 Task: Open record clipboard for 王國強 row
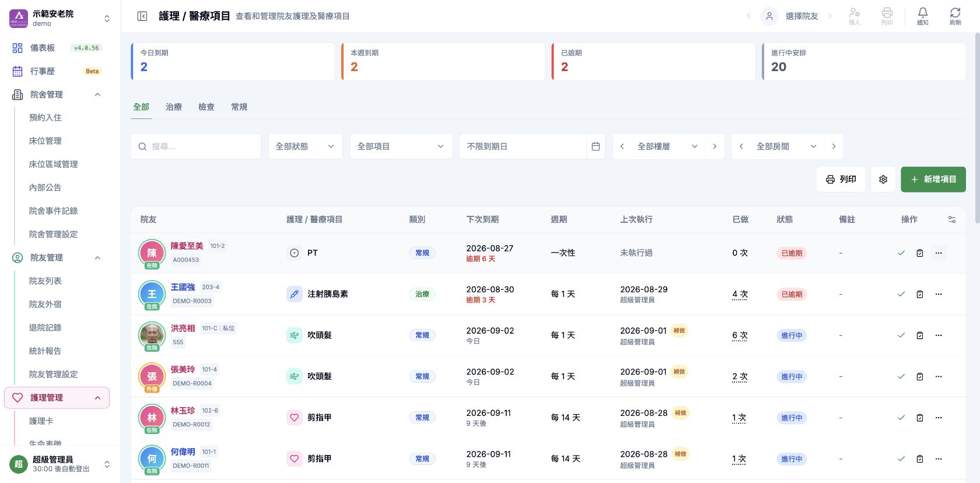[x=920, y=294]
